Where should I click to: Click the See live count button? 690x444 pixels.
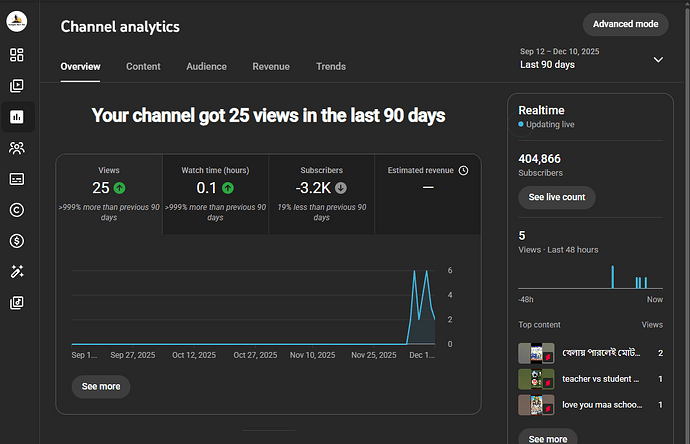tap(557, 197)
